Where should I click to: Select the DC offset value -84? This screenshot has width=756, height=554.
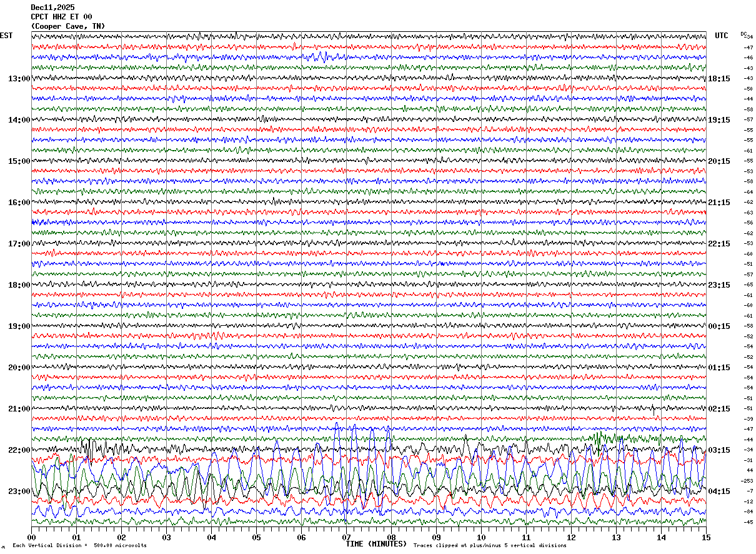click(x=748, y=511)
